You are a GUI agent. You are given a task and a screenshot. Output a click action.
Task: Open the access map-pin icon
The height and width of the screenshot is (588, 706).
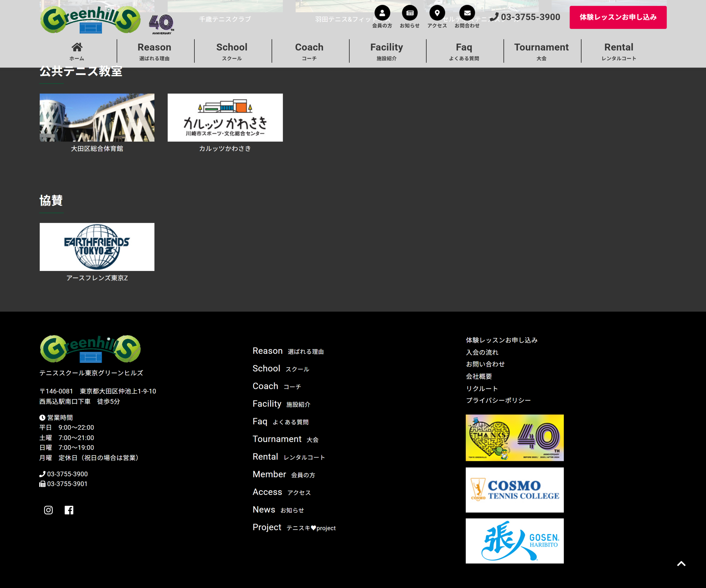[437, 13]
